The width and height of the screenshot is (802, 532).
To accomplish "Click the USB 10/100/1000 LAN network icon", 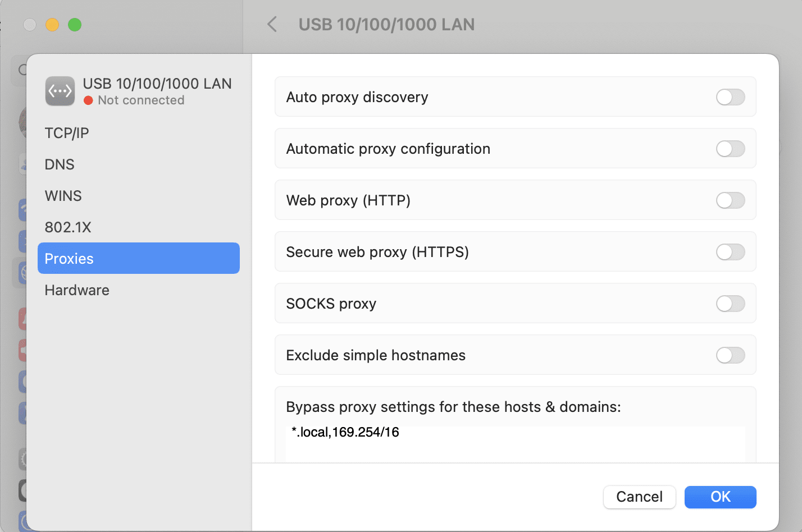I will [x=60, y=90].
